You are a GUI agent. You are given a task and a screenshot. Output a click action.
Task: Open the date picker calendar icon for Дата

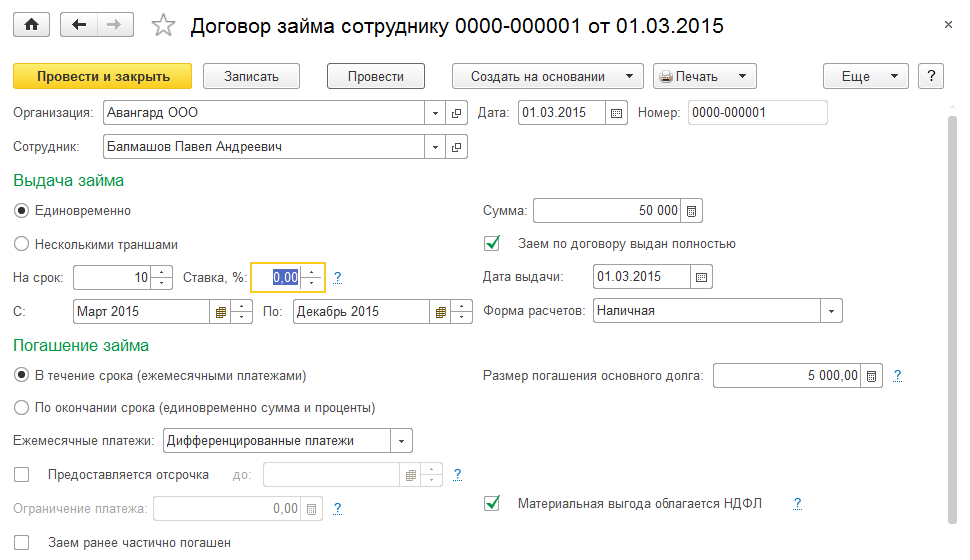[x=616, y=113]
